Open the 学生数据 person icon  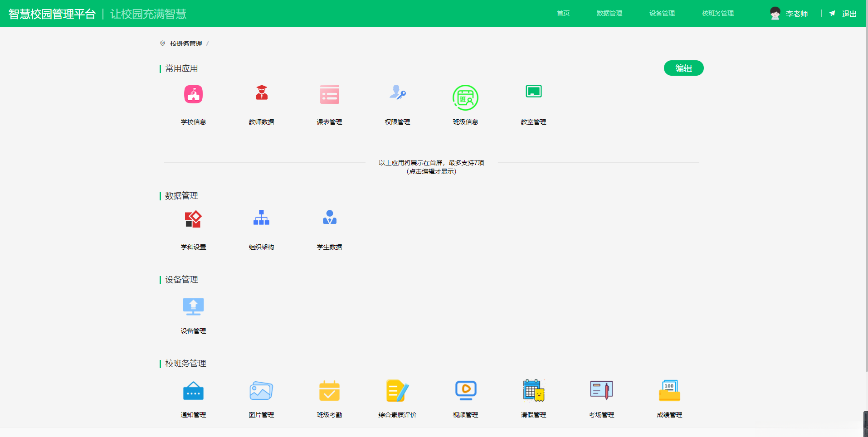pos(330,217)
